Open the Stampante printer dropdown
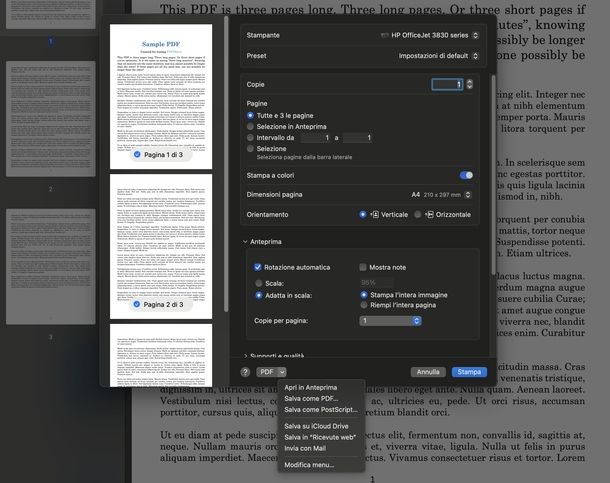610x483 pixels. tap(432, 35)
